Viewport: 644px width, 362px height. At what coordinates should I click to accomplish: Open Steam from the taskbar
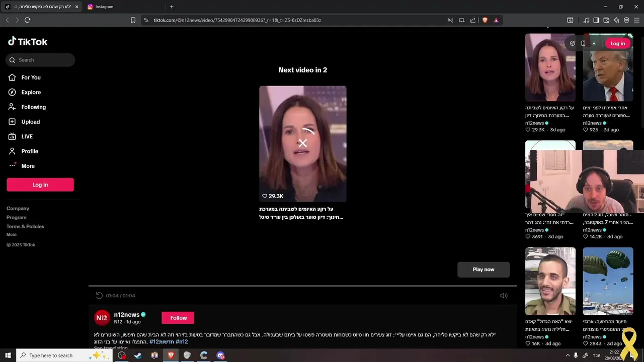[x=138, y=355]
